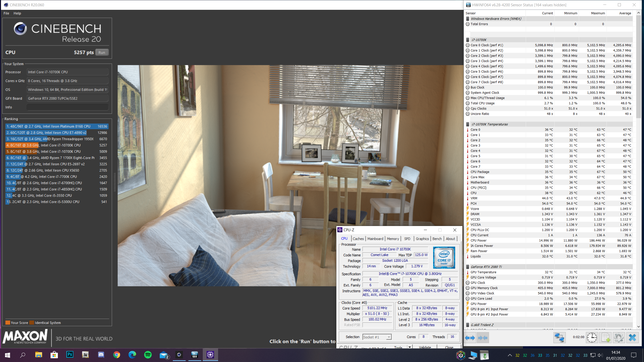Click HWiNFO64 taskbar icon
The width and height of the screenshot is (644, 362).
[195, 355]
